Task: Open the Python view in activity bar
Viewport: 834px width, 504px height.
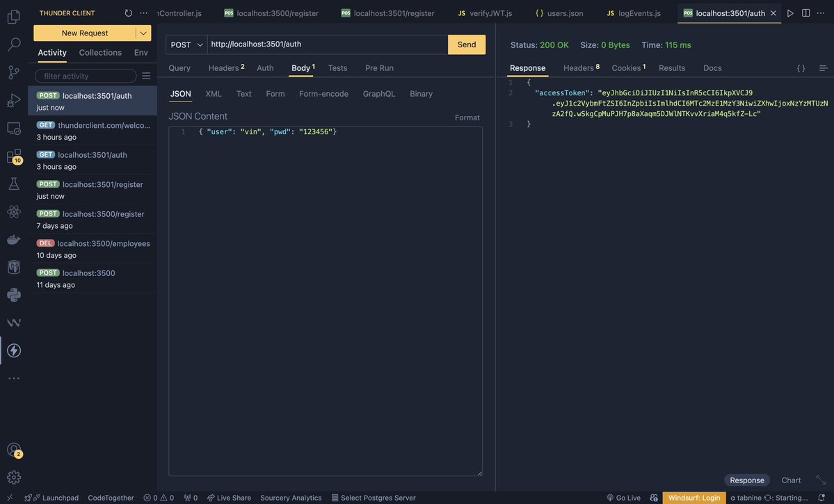Action: tap(14, 295)
